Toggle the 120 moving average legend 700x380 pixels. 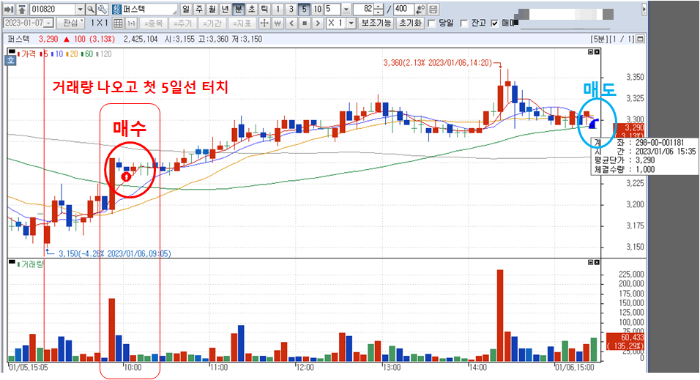[x=103, y=54]
